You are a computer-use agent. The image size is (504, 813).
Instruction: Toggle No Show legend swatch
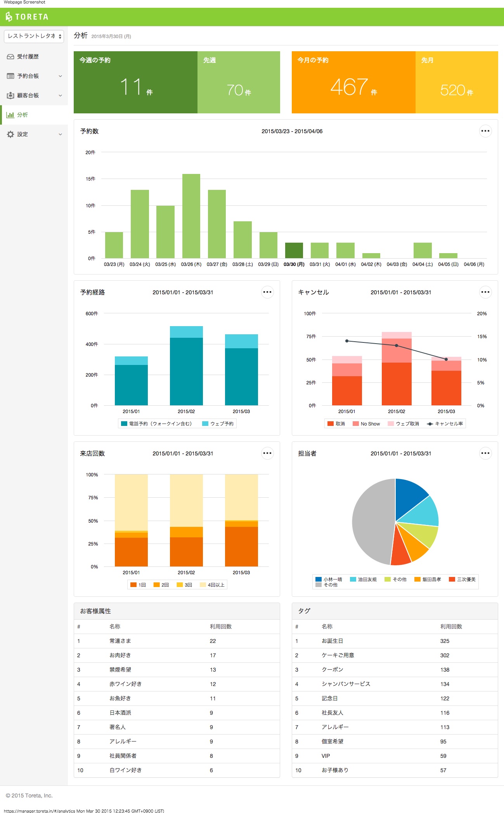click(x=356, y=424)
